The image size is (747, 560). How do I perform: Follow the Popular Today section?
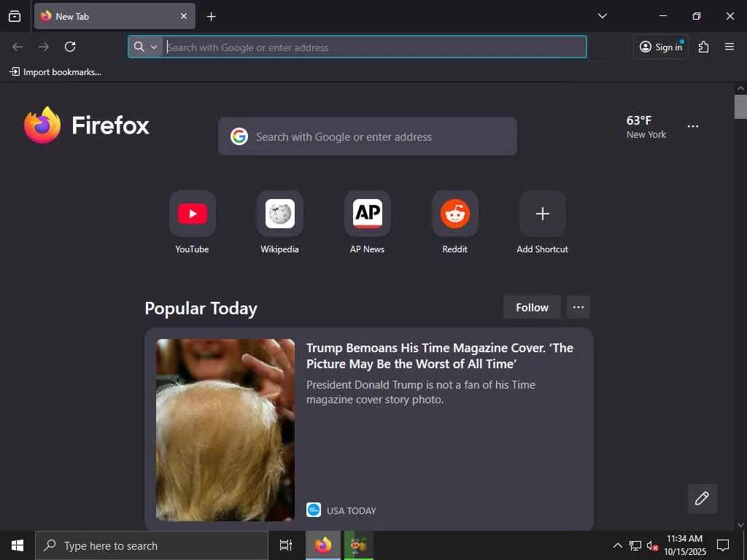(532, 307)
